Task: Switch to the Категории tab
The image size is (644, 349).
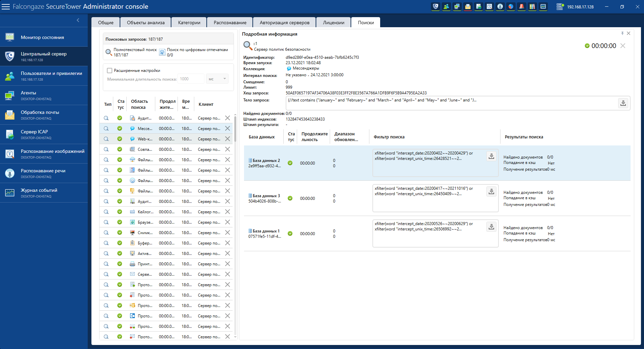Action: coord(189,23)
